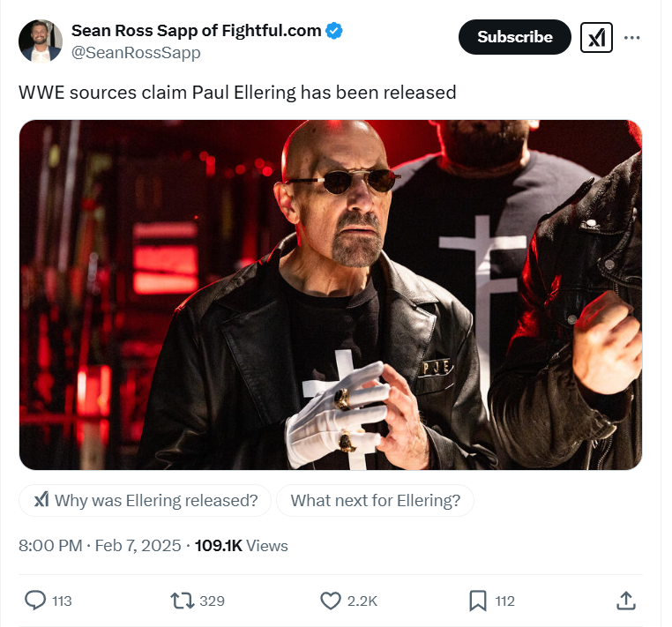Bookmark the post with the bookmark icon
The width and height of the screenshot is (672, 627).
click(x=477, y=601)
